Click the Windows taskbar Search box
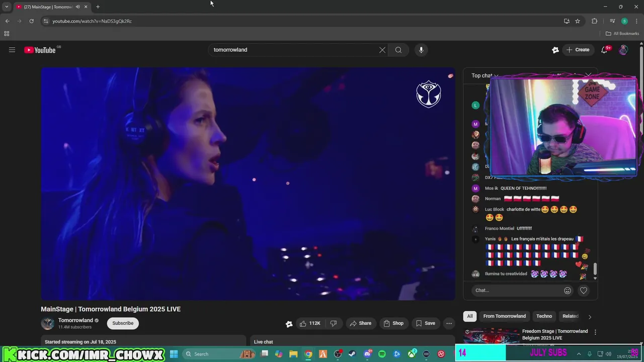Viewport: 644px width, 362px height. point(219,354)
